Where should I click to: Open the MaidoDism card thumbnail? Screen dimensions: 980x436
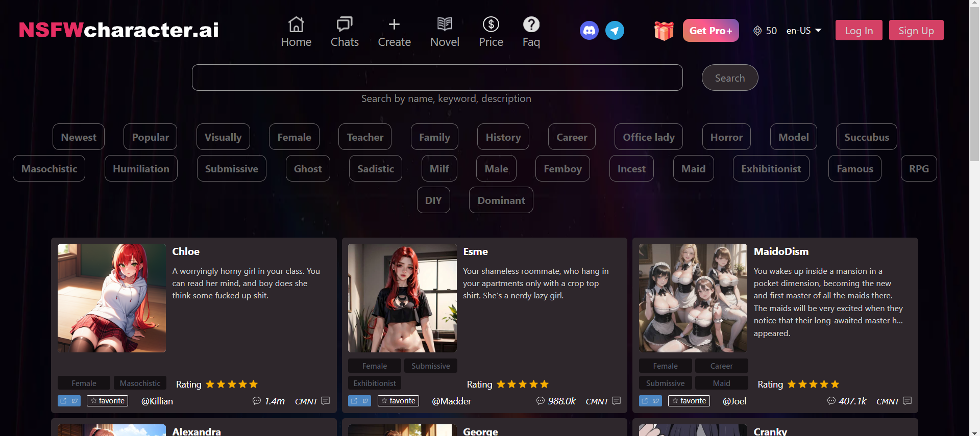tap(693, 298)
